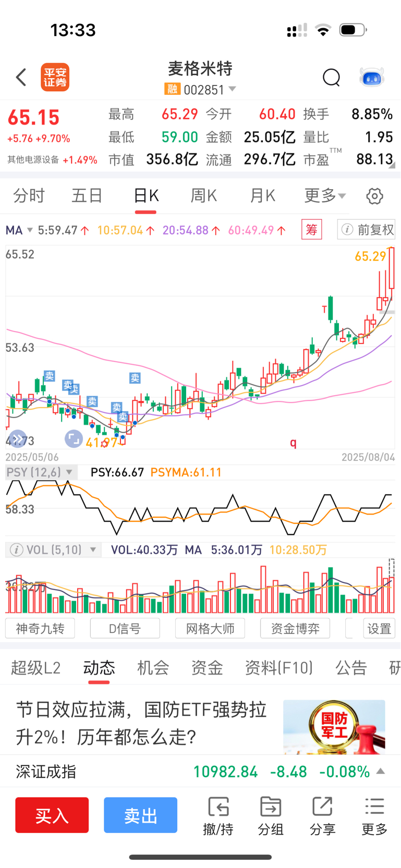Image resolution: width=401 pixels, height=868 pixels.
Task: Tap the 卖出 sell button
Action: (x=140, y=815)
